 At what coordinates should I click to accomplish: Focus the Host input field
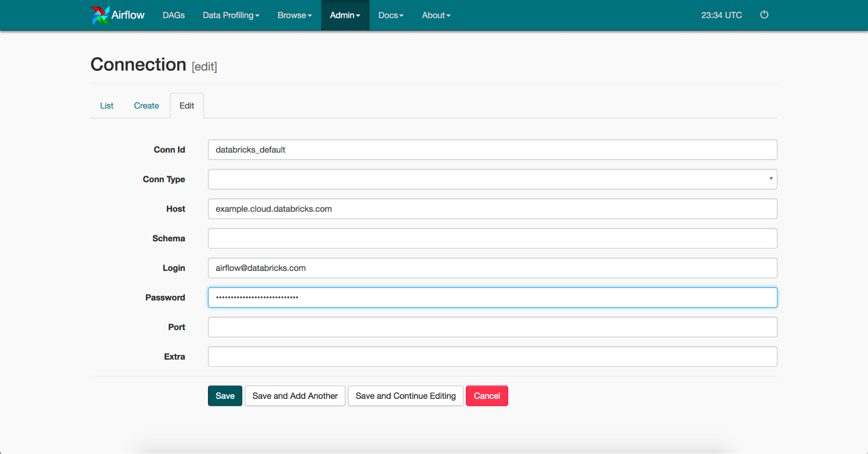pyautogui.click(x=492, y=209)
